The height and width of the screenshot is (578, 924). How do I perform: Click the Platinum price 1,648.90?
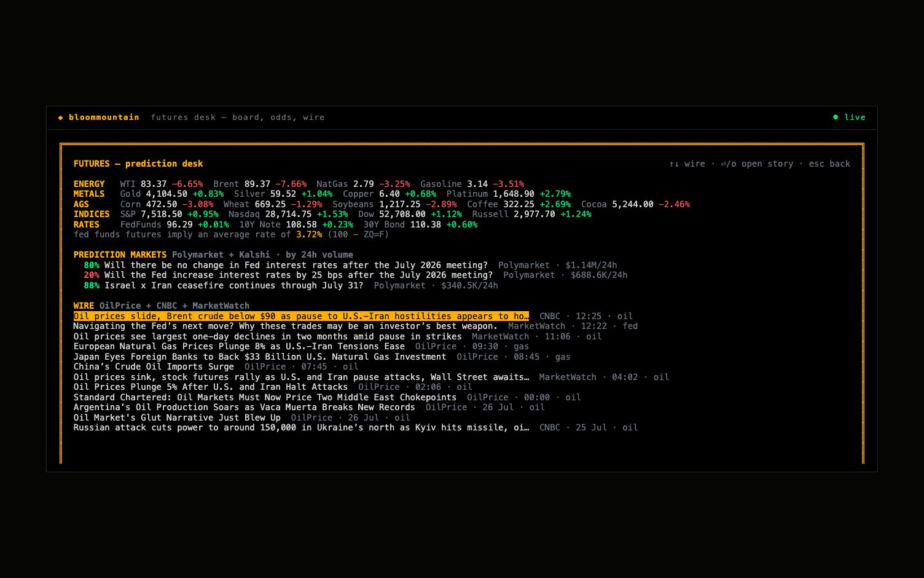point(514,194)
